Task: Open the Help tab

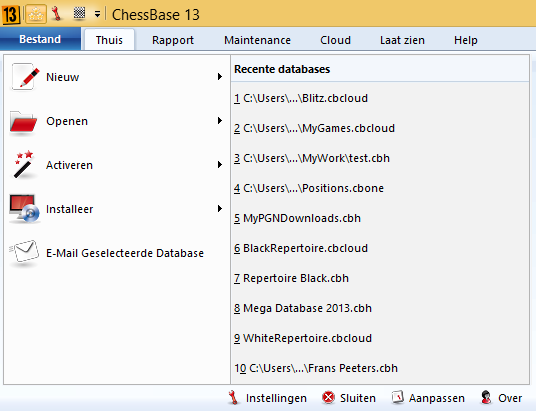Action: pos(466,40)
